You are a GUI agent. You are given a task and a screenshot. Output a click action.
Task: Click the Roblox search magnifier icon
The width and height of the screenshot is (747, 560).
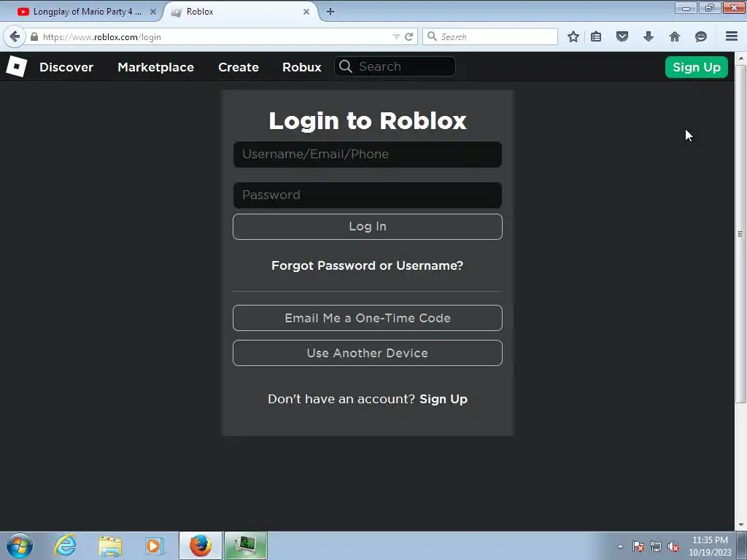tap(346, 66)
